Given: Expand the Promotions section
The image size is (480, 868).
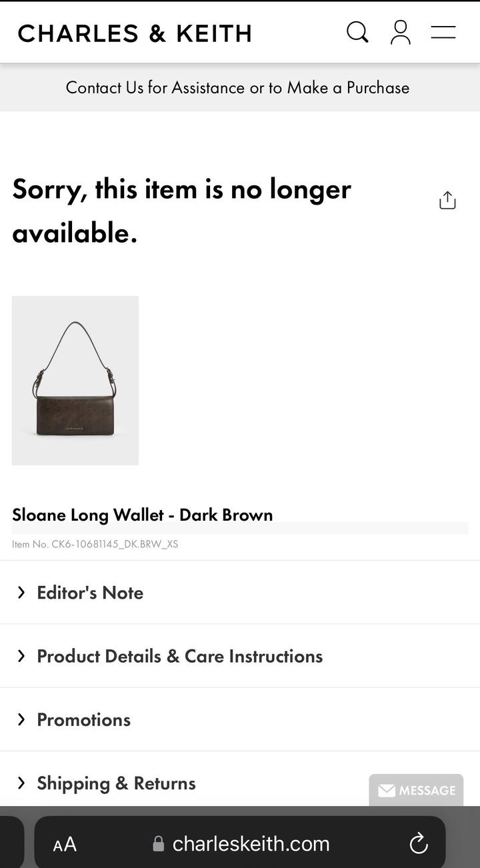Looking at the screenshot, I should pyautogui.click(x=83, y=719).
